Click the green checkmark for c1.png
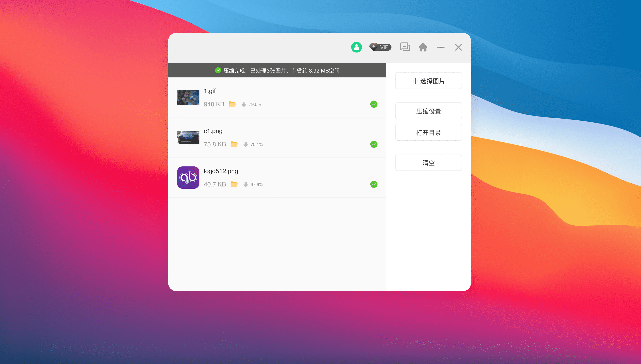641x364 pixels. click(374, 144)
